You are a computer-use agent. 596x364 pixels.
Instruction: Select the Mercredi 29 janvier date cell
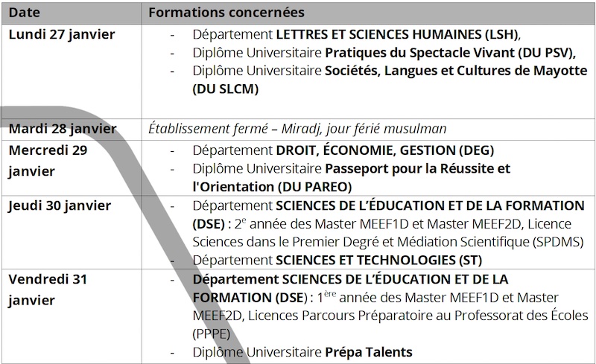pos(72,168)
